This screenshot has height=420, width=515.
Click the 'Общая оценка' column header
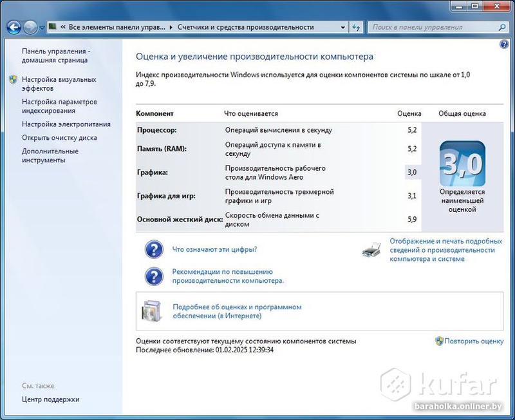click(462, 114)
